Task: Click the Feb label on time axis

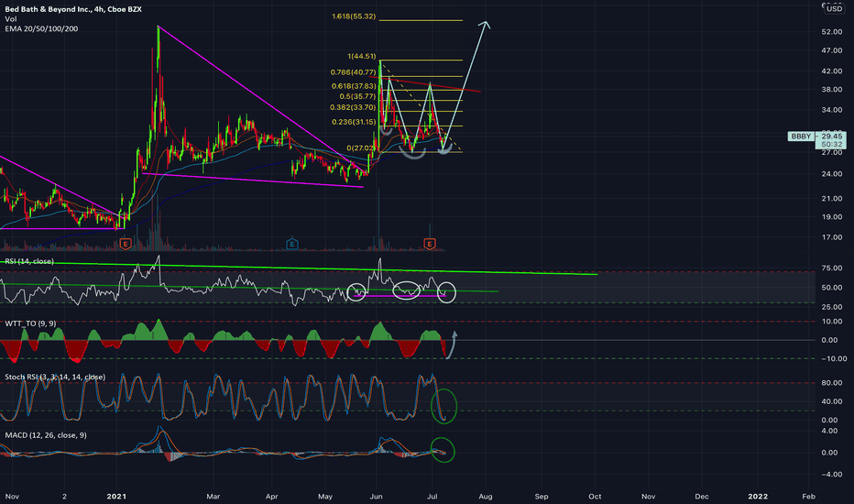Action: point(809,497)
